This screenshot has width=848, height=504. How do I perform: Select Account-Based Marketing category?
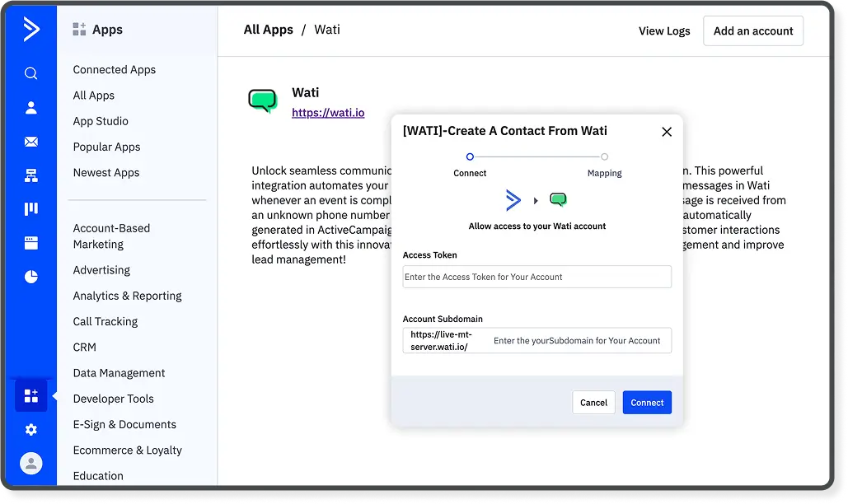point(111,236)
